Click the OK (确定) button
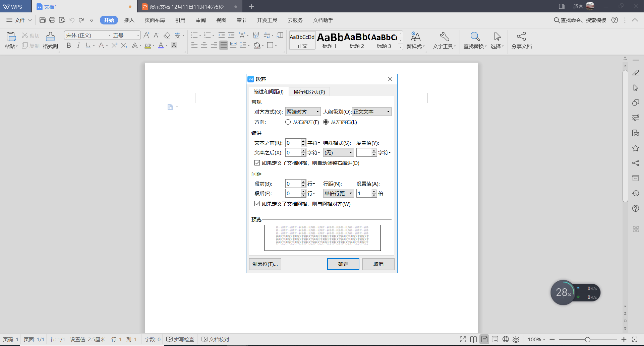Screen dimensions: 644x346 (x=343, y=264)
